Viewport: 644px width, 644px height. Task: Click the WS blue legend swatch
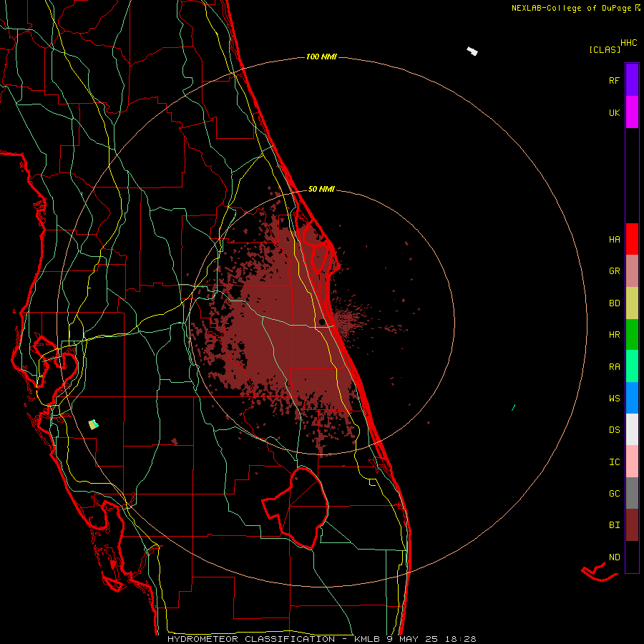[632, 398]
